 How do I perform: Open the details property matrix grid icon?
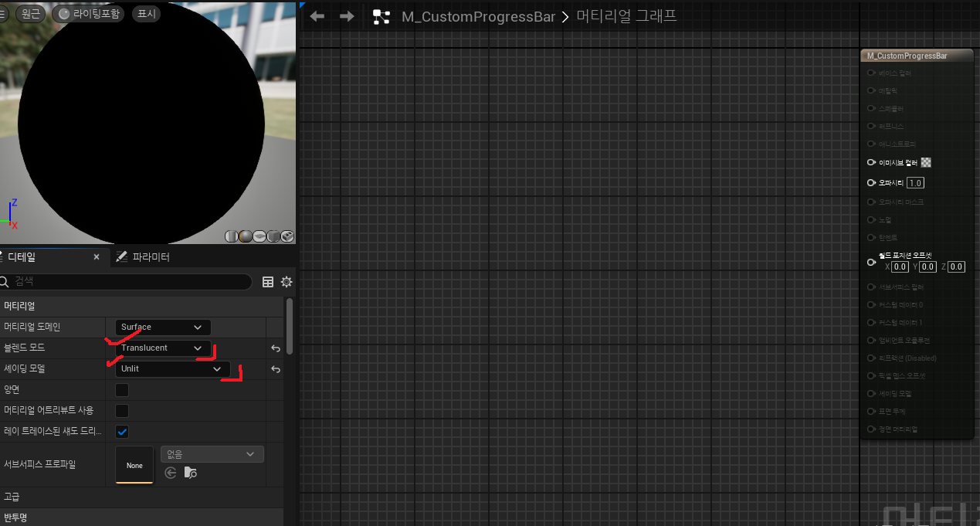tap(268, 282)
